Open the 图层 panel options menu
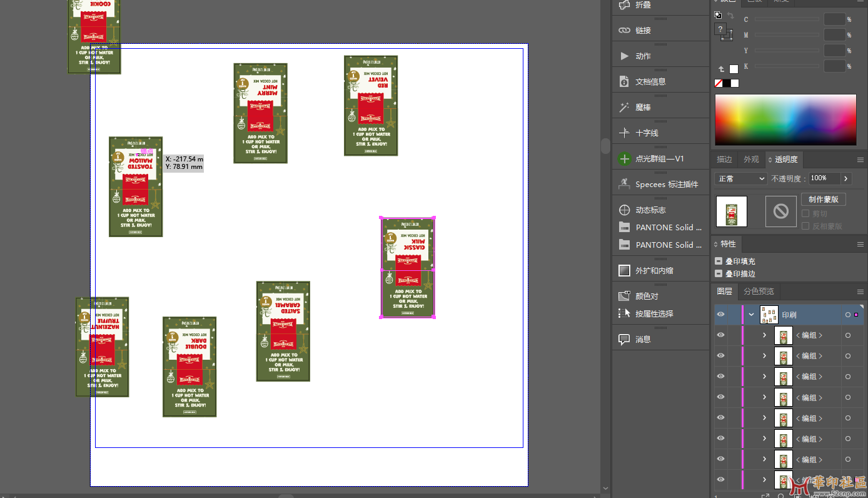 click(x=860, y=292)
